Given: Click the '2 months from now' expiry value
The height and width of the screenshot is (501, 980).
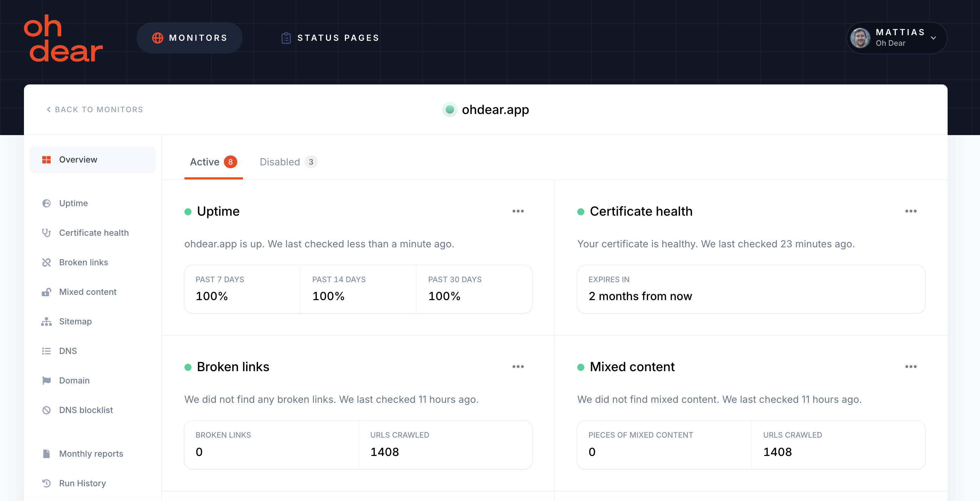Looking at the screenshot, I should point(640,296).
